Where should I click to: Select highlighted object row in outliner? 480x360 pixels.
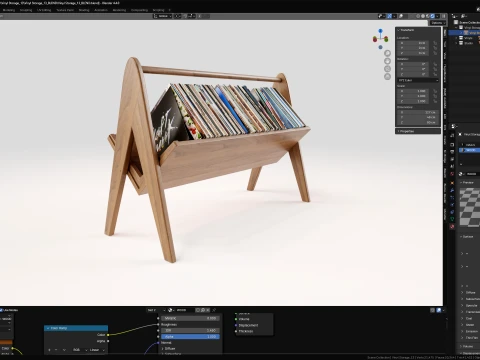click(x=464, y=33)
